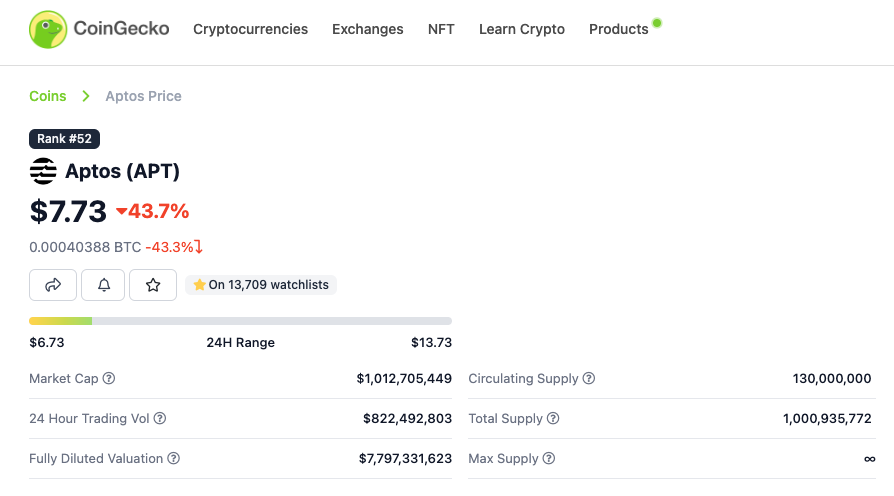Go to Coins breadcrumb link
894x496 pixels.
(x=48, y=96)
